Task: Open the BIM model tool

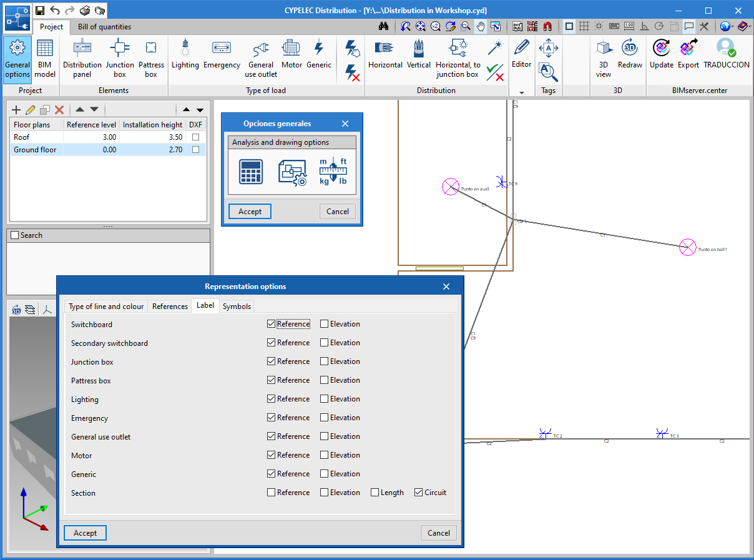Action: (x=45, y=58)
